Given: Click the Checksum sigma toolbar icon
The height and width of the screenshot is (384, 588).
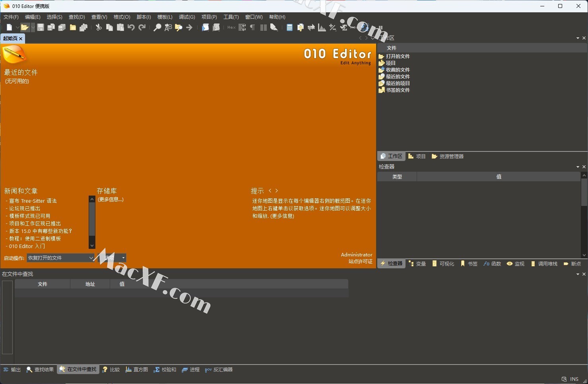Looking at the screenshot, I should click(343, 27).
